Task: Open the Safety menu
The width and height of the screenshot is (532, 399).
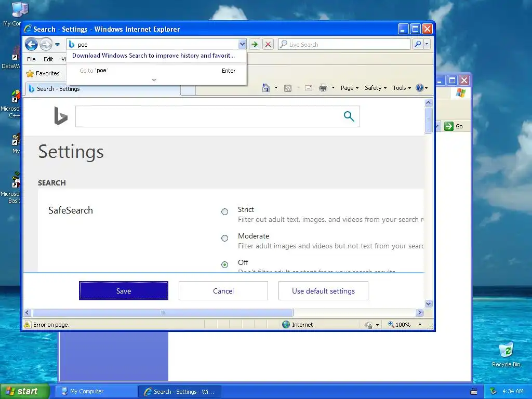Action: [x=375, y=88]
